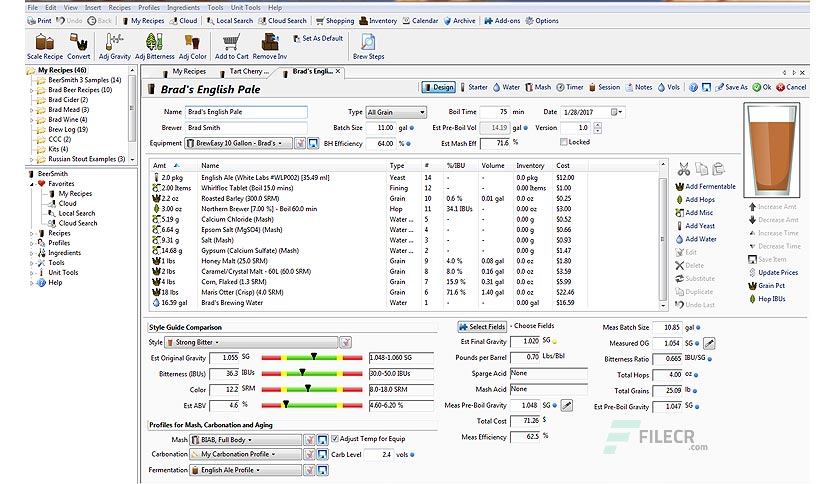Click the Color SRM range slider

(312, 389)
